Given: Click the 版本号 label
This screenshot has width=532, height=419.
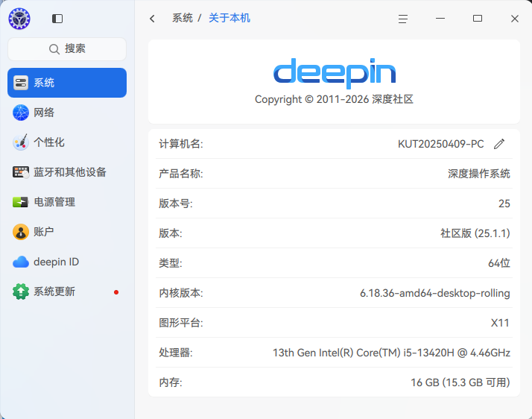Looking at the screenshot, I should pyautogui.click(x=176, y=204).
